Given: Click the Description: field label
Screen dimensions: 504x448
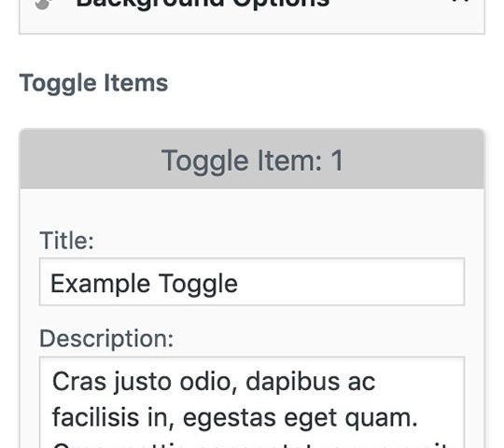Looking at the screenshot, I should 106,339.
